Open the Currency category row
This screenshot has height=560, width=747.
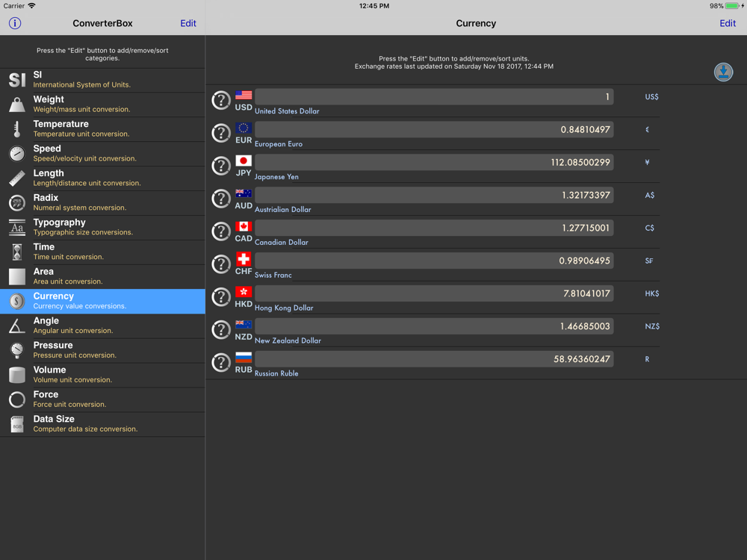pos(102,301)
